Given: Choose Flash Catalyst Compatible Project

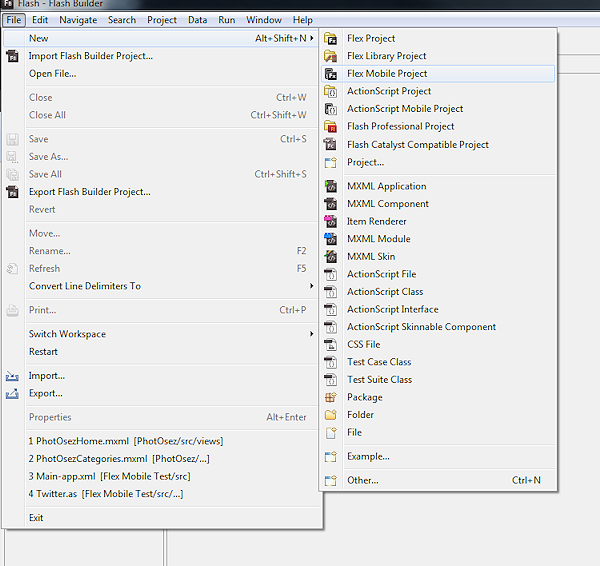Looking at the screenshot, I should click(417, 144).
